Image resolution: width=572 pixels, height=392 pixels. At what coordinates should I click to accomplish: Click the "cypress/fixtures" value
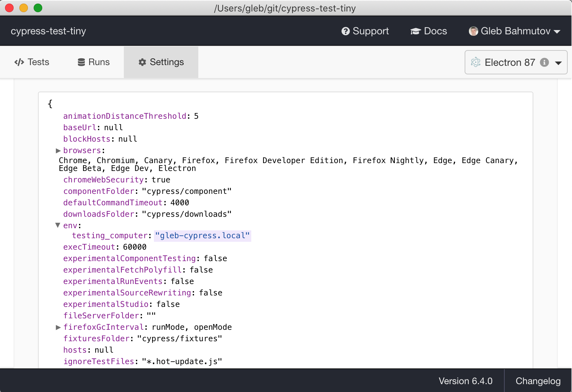point(180,339)
